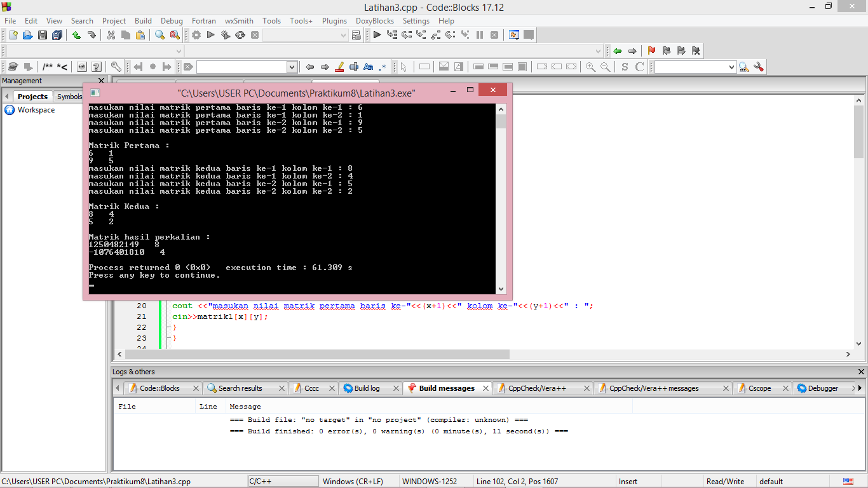This screenshot has width=868, height=488.
Task: Save the file with the floppy icon
Action: click(43, 35)
